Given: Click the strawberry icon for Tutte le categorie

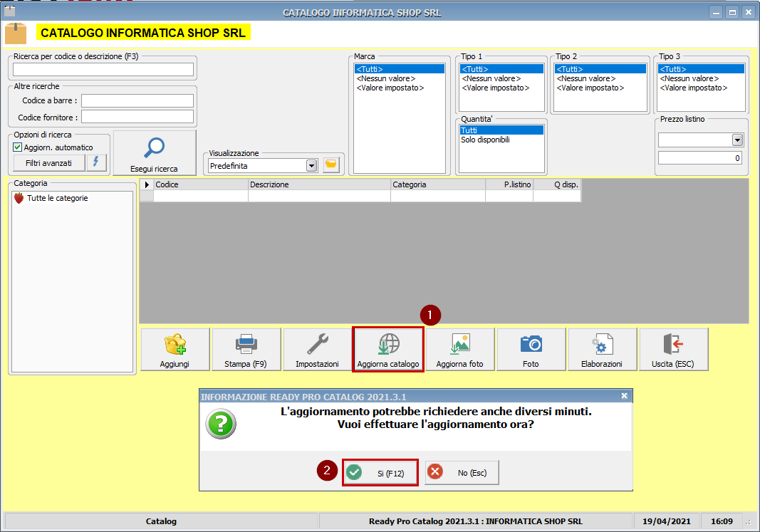Looking at the screenshot, I should 19,198.
